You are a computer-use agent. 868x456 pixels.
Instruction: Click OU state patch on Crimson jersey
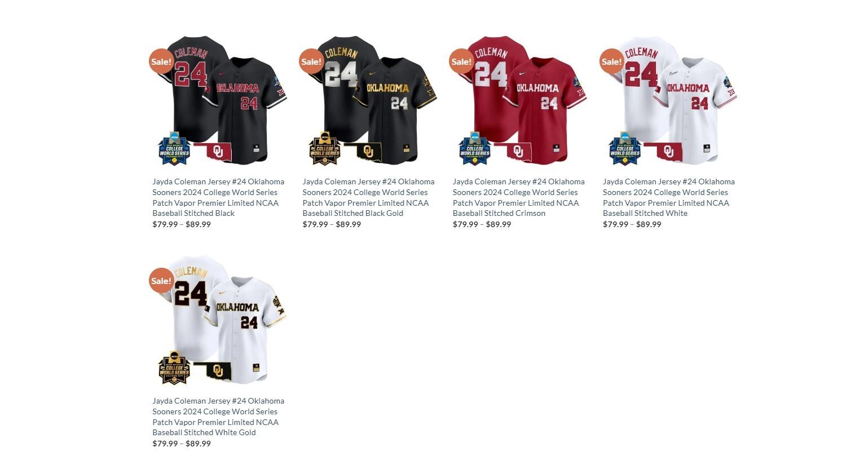[x=513, y=151]
